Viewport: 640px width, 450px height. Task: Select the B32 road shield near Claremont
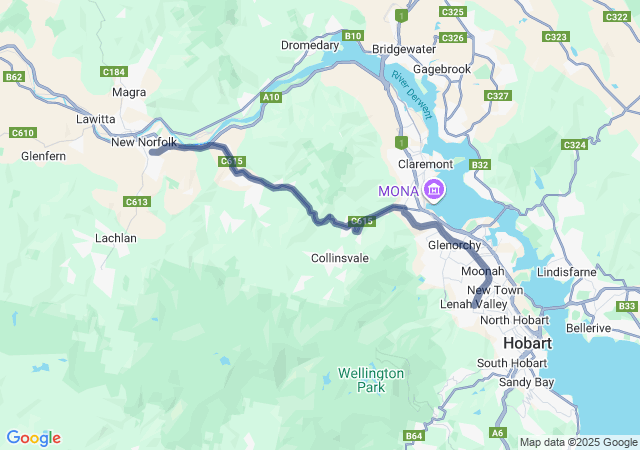click(480, 165)
